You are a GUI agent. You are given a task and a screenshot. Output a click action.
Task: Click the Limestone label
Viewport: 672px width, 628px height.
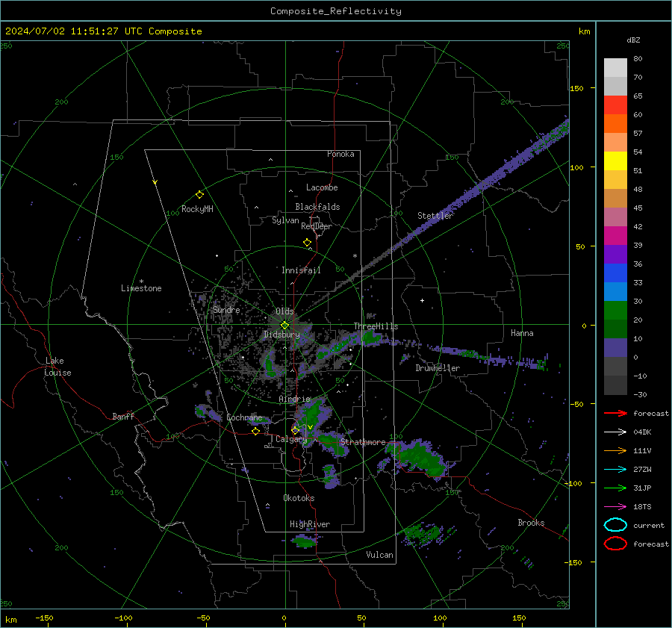point(141,288)
